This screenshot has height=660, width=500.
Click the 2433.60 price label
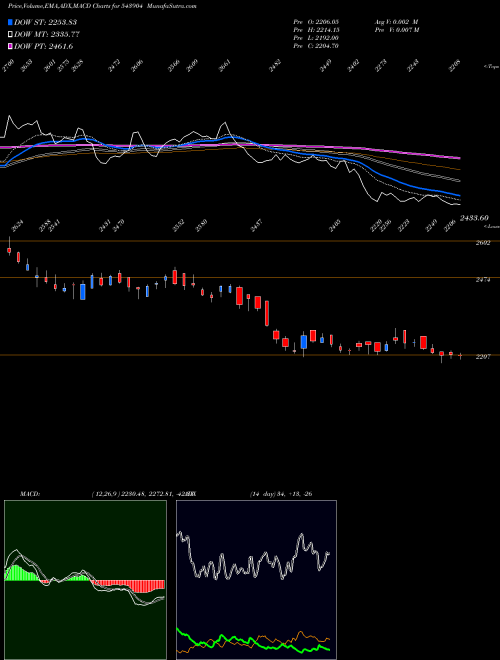click(474, 218)
